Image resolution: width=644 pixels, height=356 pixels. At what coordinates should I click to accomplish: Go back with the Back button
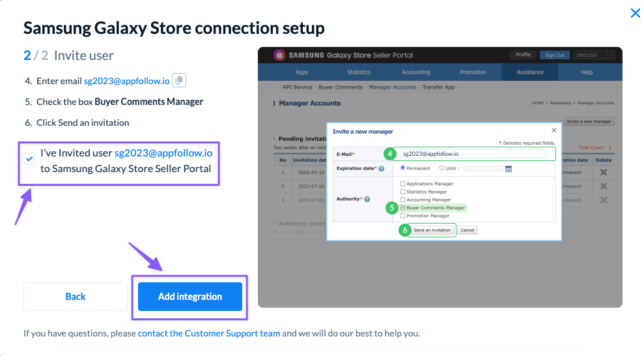coord(76,297)
